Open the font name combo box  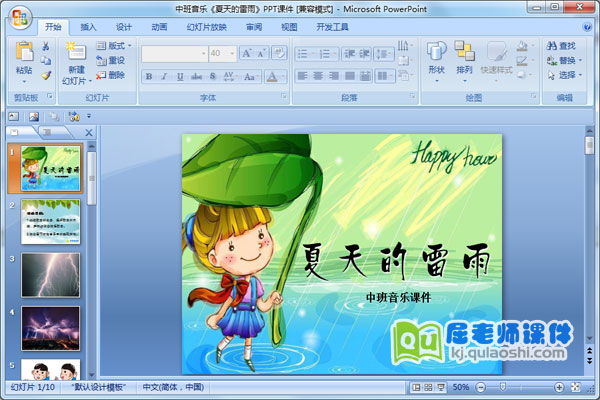tap(175, 54)
